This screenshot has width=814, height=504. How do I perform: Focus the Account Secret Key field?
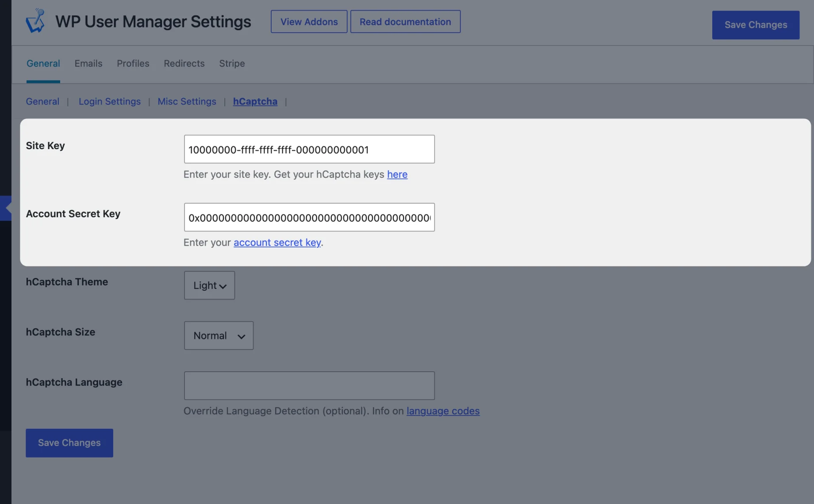coord(309,217)
